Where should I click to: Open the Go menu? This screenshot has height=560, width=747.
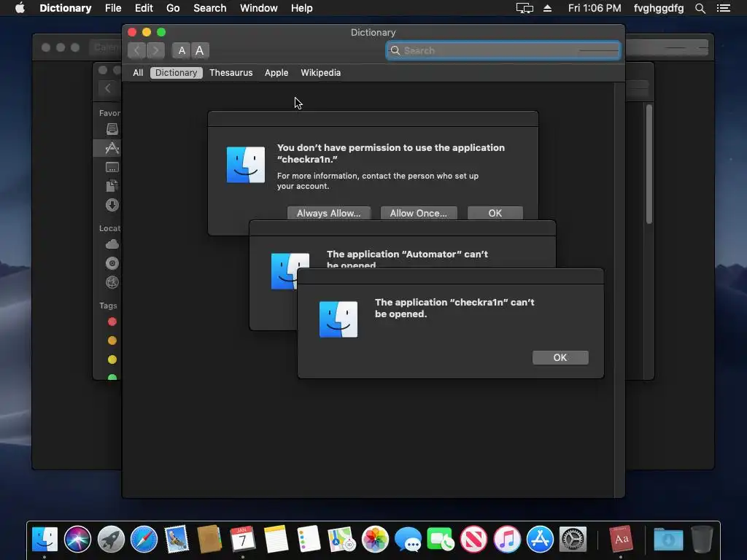(173, 8)
